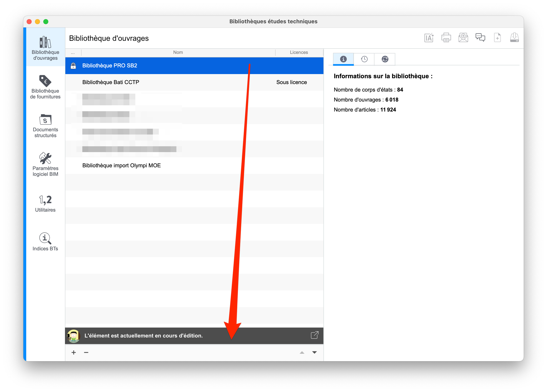
Task: Switch to the history clock tab
Action: tap(364, 59)
